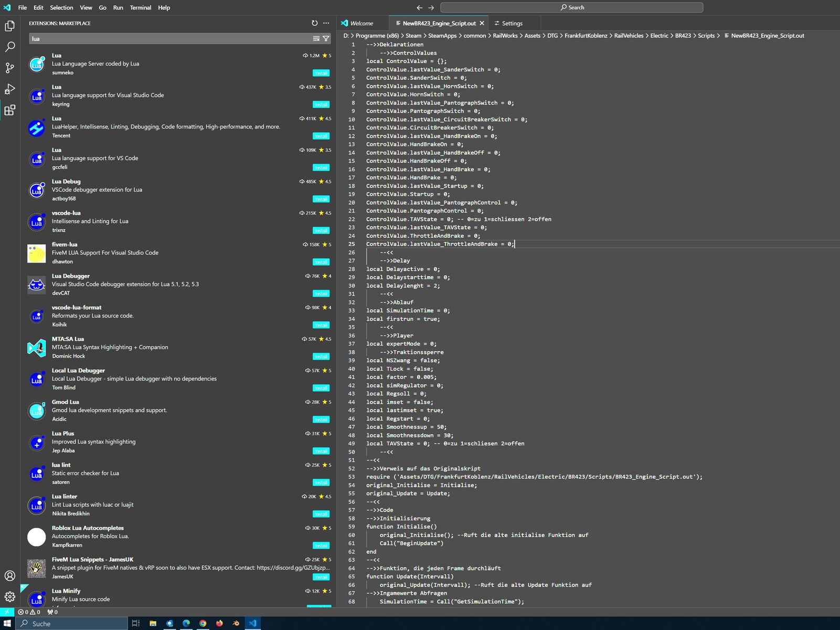Open Task View on the taskbar
This screenshot has width=840, height=630.
135,623
